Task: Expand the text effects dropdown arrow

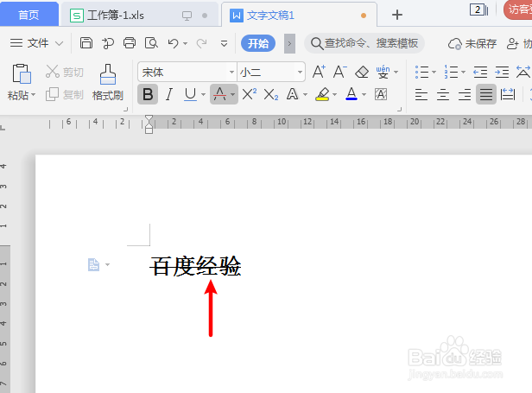Action: pyautogui.click(x=305, y=95)
